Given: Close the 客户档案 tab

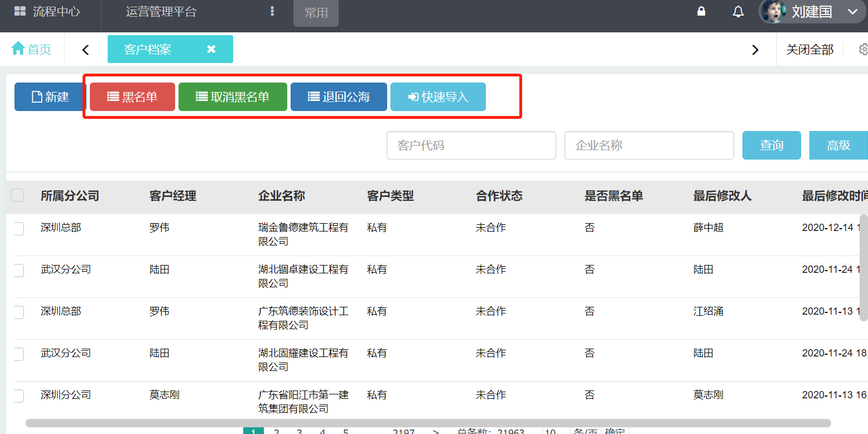Looking at the screenshot, I should 211,49.
